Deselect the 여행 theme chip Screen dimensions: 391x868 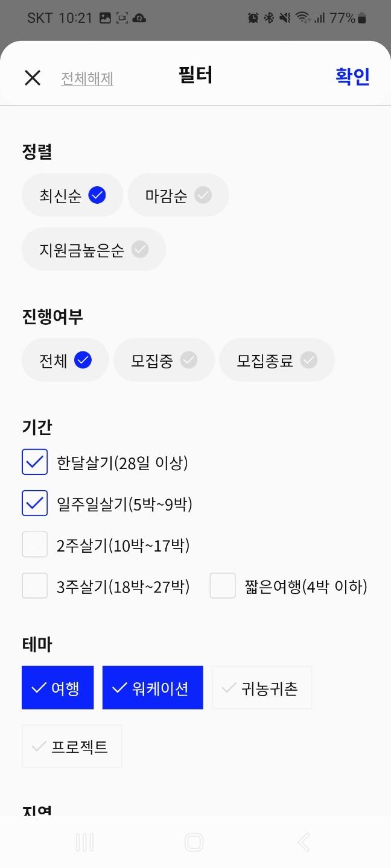point(58,688)
